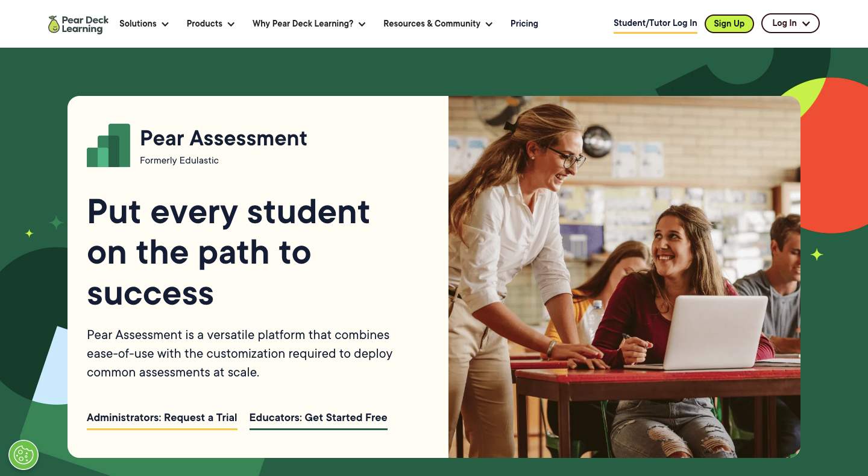Click the Pear Deck Learning logo
868x476 pixels.
coord(78,24)
